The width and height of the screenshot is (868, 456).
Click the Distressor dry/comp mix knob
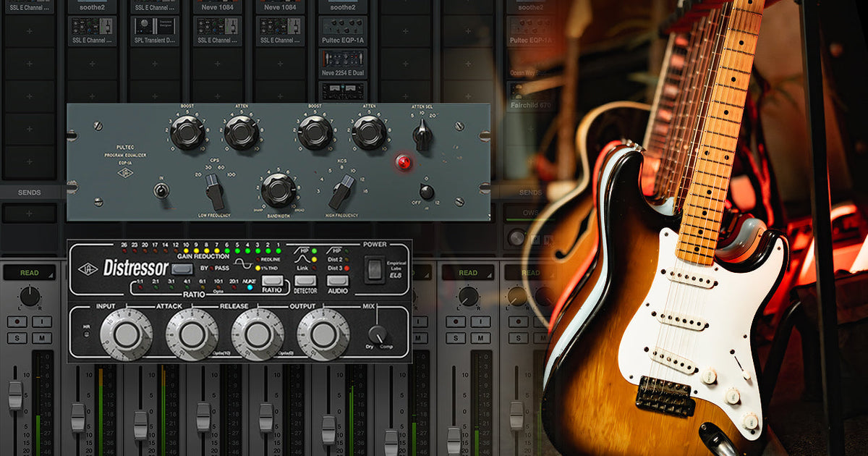coord(378,334)
